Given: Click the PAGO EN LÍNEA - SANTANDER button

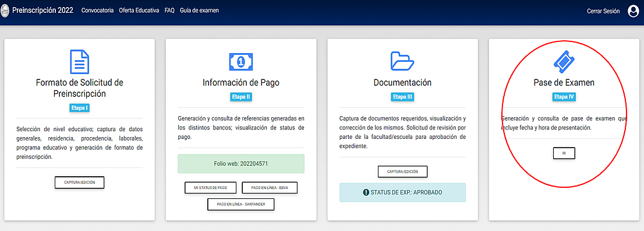Looking at the screenshot, I should 240,204.
